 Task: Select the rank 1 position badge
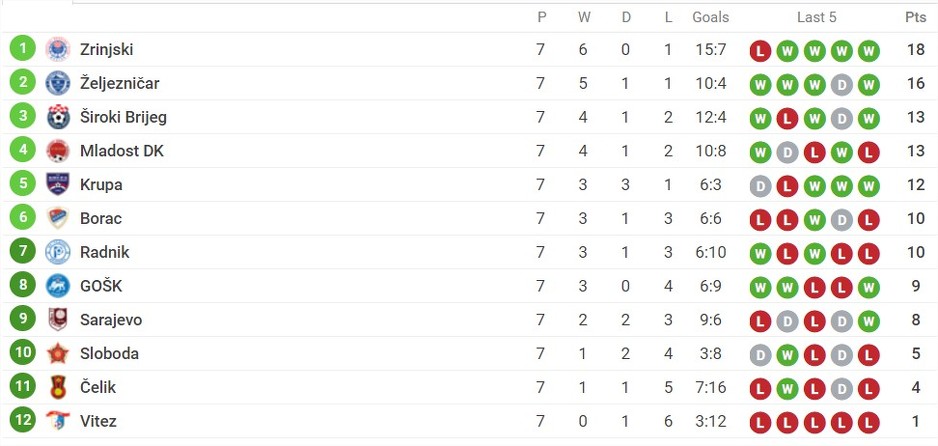coord(23,48)
